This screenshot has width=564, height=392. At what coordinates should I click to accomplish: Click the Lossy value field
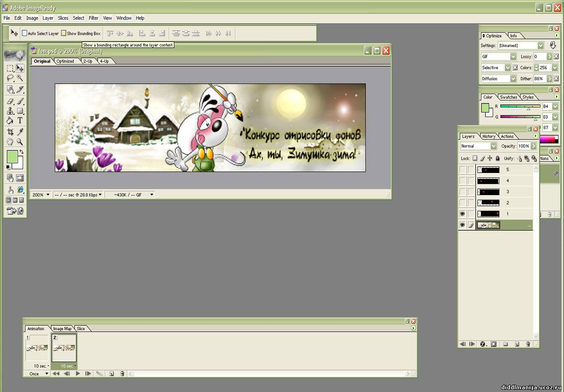[x=540, y=56]
